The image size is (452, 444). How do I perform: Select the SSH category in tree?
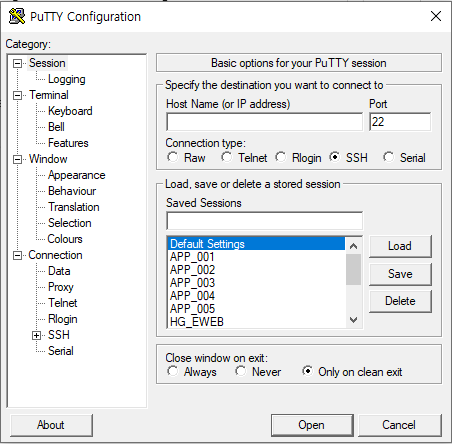tap(59, 335)
